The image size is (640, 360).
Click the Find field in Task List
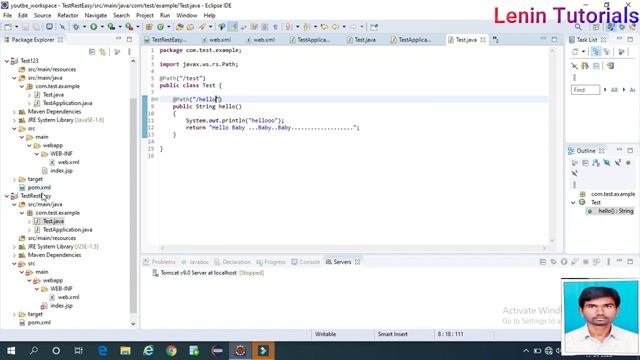point(585,90)
